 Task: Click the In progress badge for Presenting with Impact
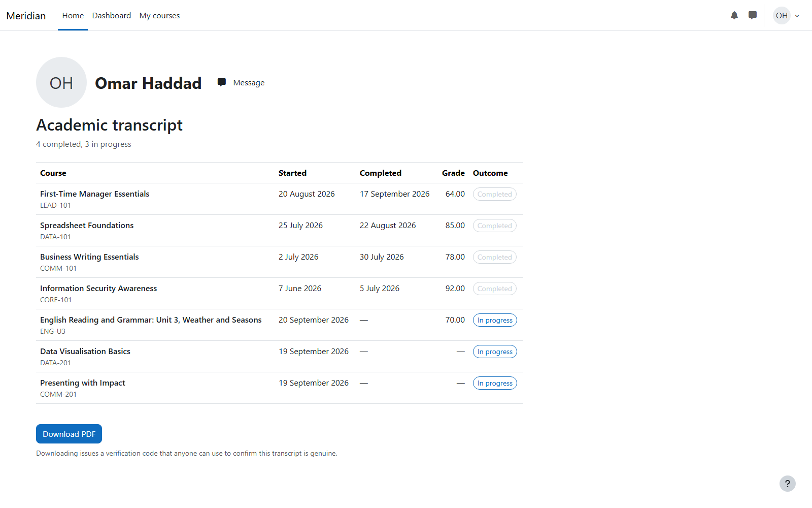[x=495, y=383]
